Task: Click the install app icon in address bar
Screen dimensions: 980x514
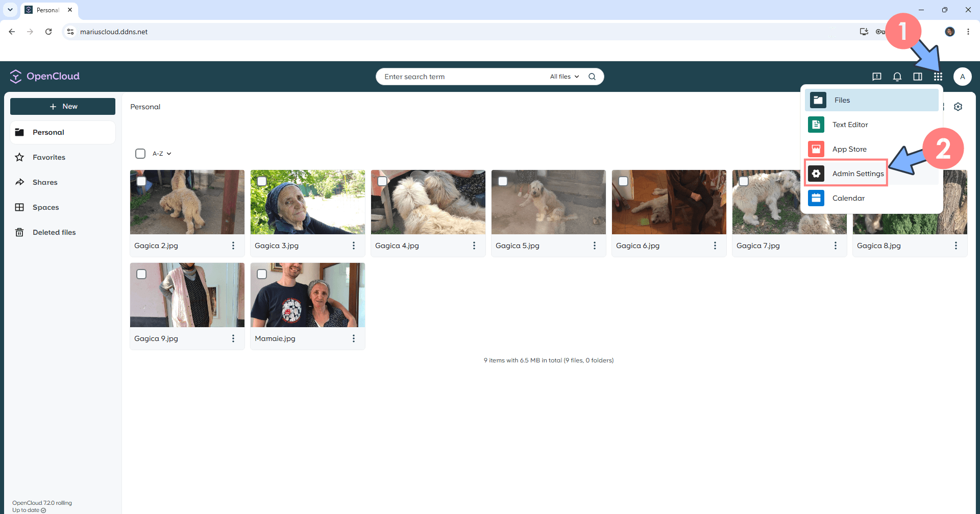Action: coord(864,32)
